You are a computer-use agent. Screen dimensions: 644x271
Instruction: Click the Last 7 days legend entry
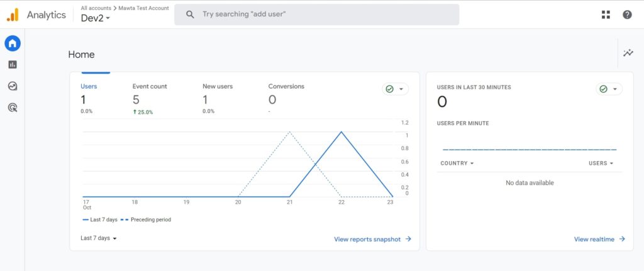[100, 219]
